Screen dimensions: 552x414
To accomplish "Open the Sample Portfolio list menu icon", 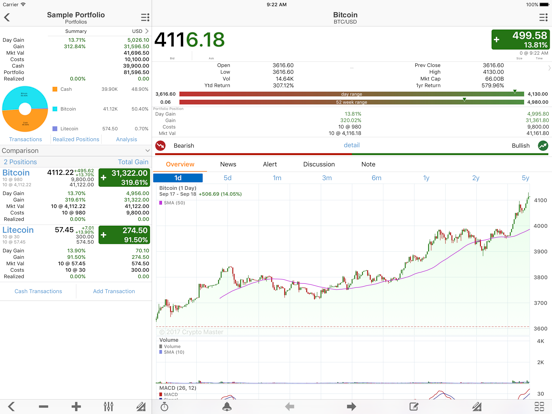I will tap(145, 17).
